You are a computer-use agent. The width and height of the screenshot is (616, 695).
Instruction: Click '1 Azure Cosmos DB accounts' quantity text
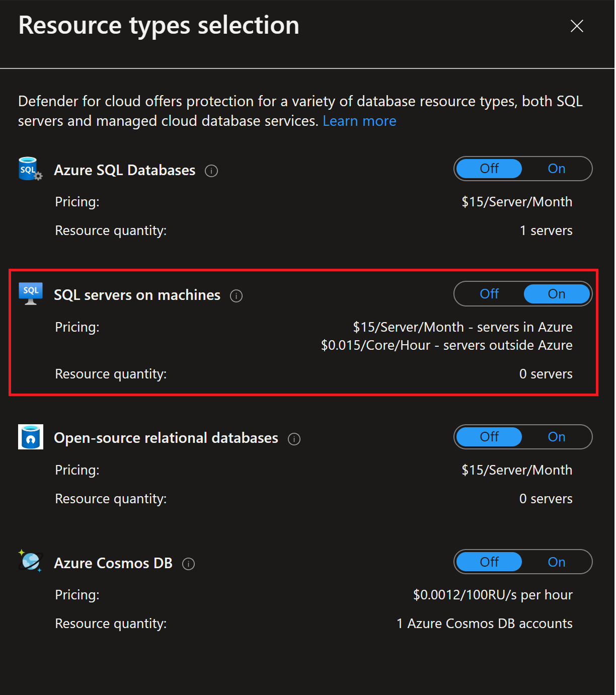click(x=485, y=624)
